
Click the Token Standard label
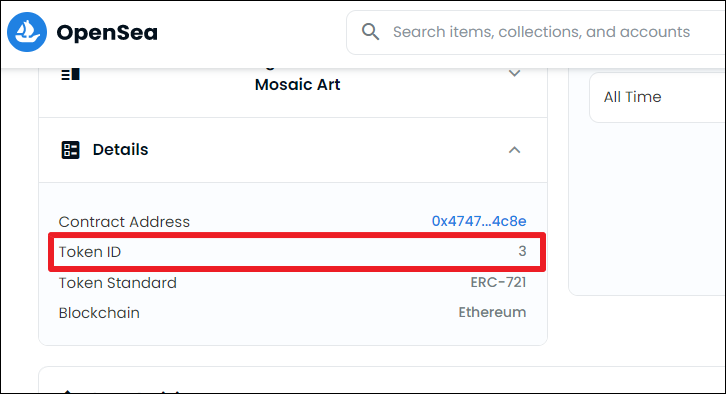(118, 282)
